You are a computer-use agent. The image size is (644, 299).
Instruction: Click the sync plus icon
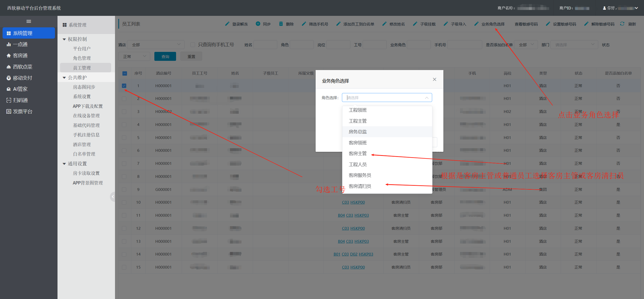pyautogui.click(x=258, y=24)
